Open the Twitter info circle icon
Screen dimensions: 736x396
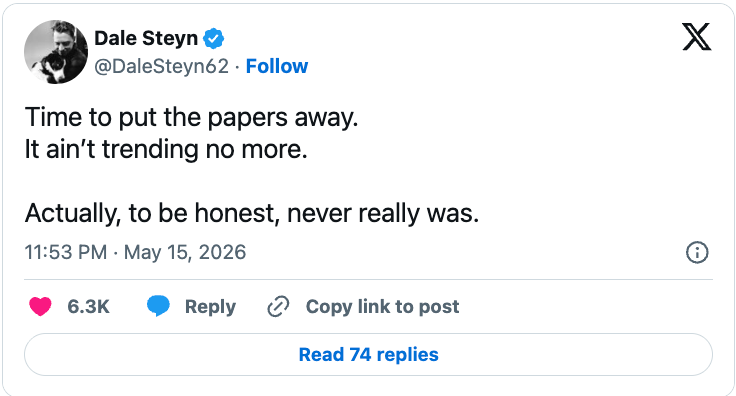[697, 252]
